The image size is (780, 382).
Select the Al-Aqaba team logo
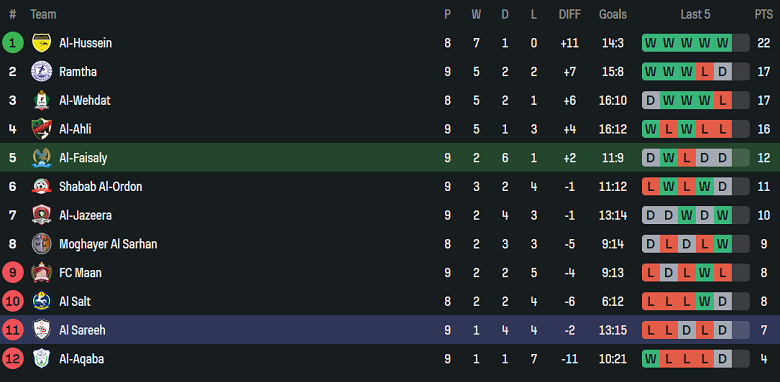coord(41,359)
